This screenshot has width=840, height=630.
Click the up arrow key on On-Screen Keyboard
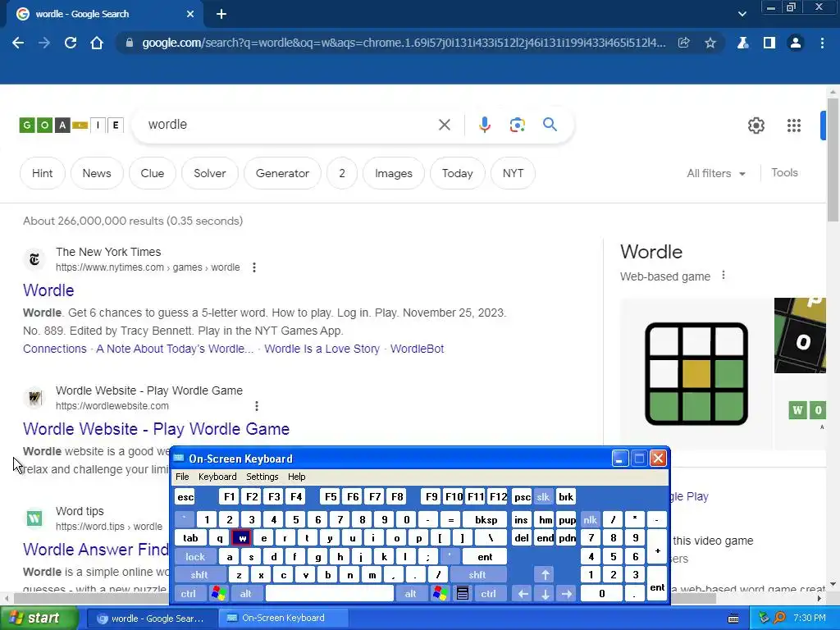point(546,575)
